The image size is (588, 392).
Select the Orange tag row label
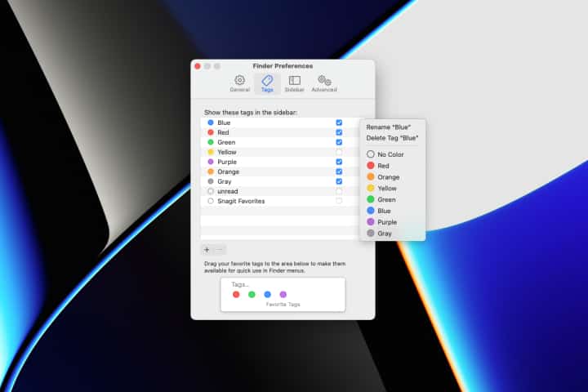[228, 171]
